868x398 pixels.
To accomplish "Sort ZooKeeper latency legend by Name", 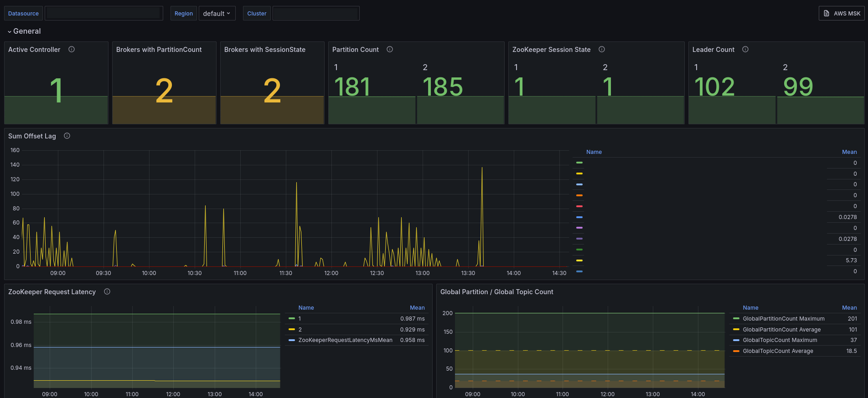I will (x=306, y=308).
